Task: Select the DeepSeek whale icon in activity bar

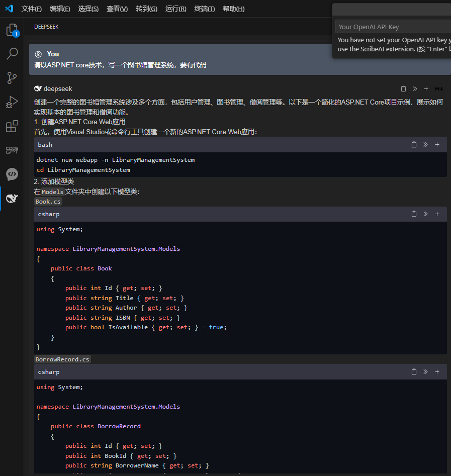Action: 12,198
